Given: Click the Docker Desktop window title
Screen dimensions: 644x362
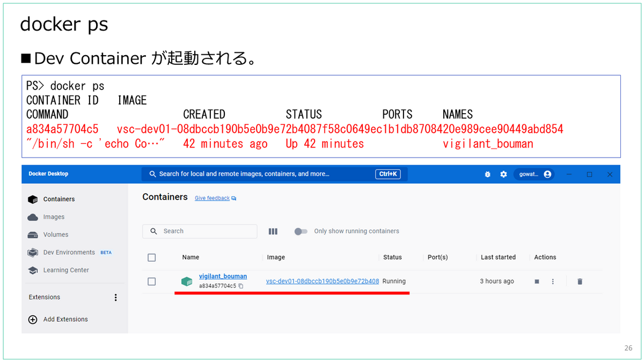Looking at the screenshot, I should coord(48,174).
